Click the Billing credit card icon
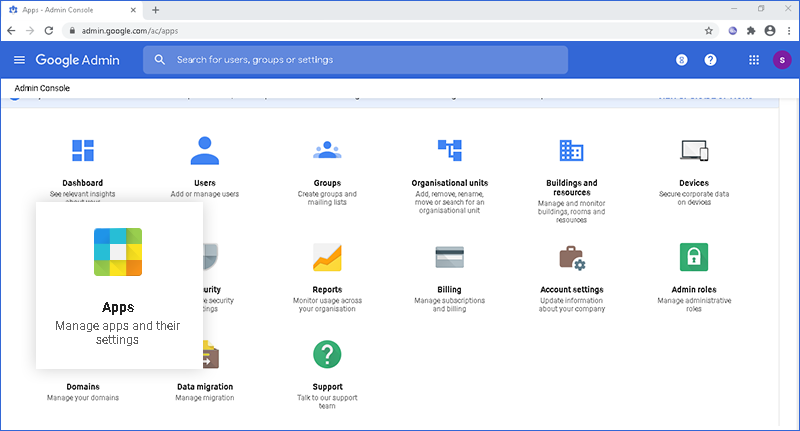Screen dimensions: 800x431 click(449, 257)
